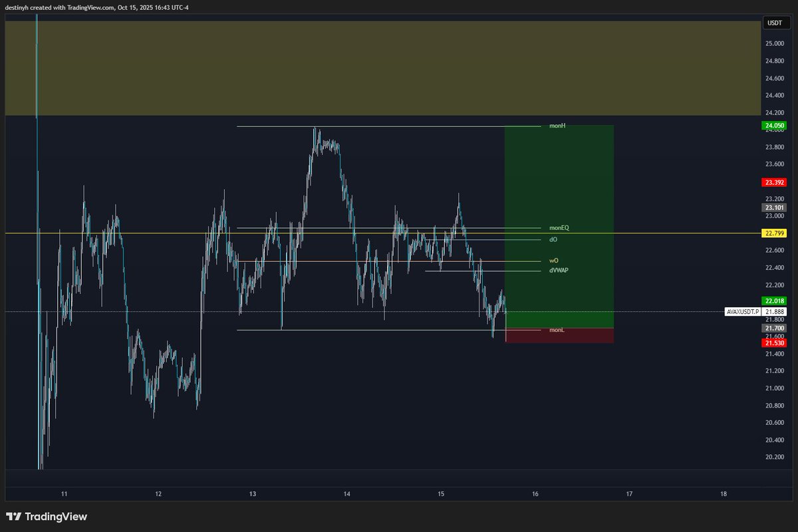The width and height of the screenshot is (798, 532).
Task: Click the yellow 22.799 price label
Action: pos(775,233)
